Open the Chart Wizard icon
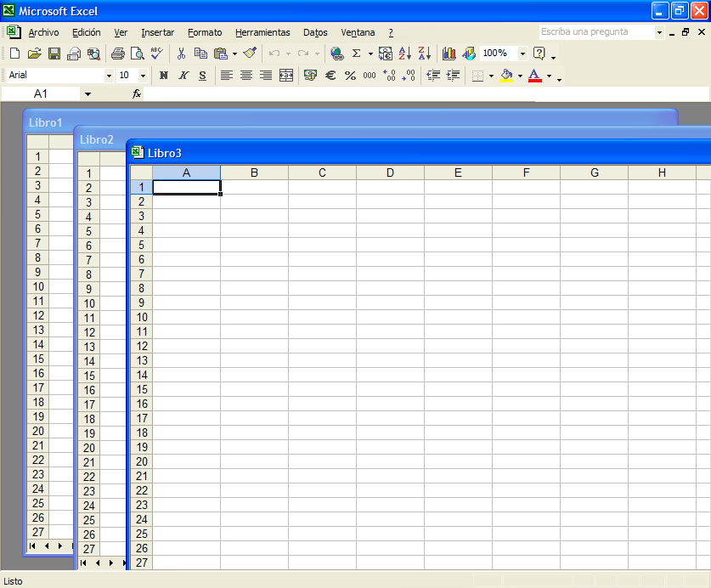 [x=449, y=54]
